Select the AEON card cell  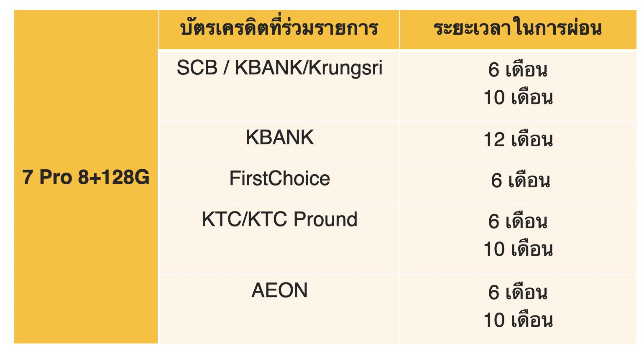279,290
